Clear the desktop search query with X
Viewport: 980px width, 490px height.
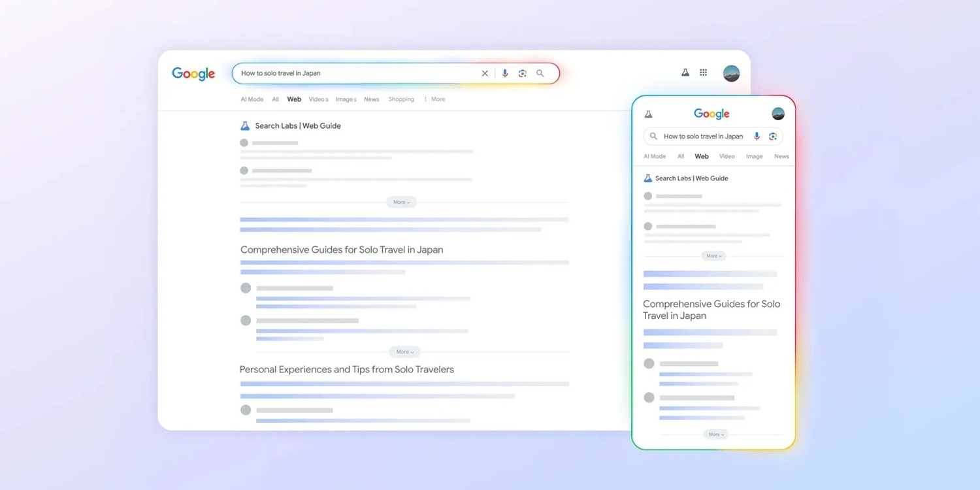[x=485, y=73]
